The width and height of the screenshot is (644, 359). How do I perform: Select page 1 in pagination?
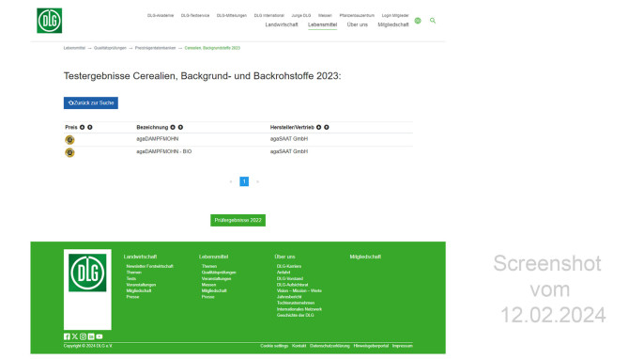pos(244,181)
